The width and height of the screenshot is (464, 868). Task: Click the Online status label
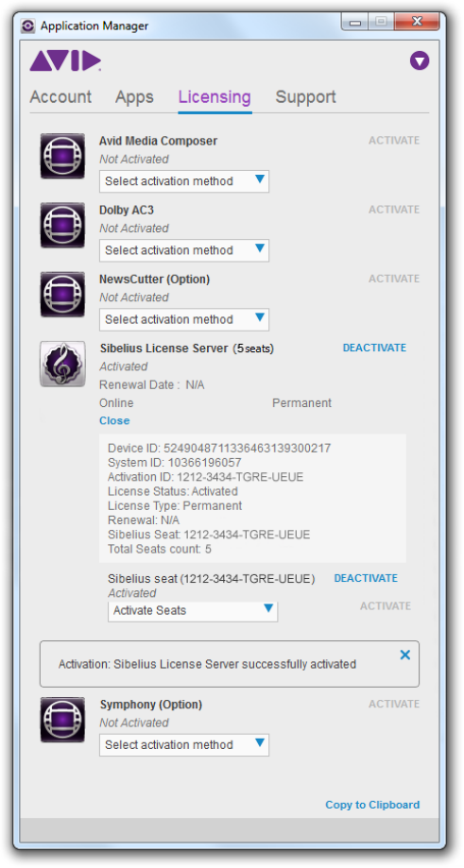coord(116,403)
